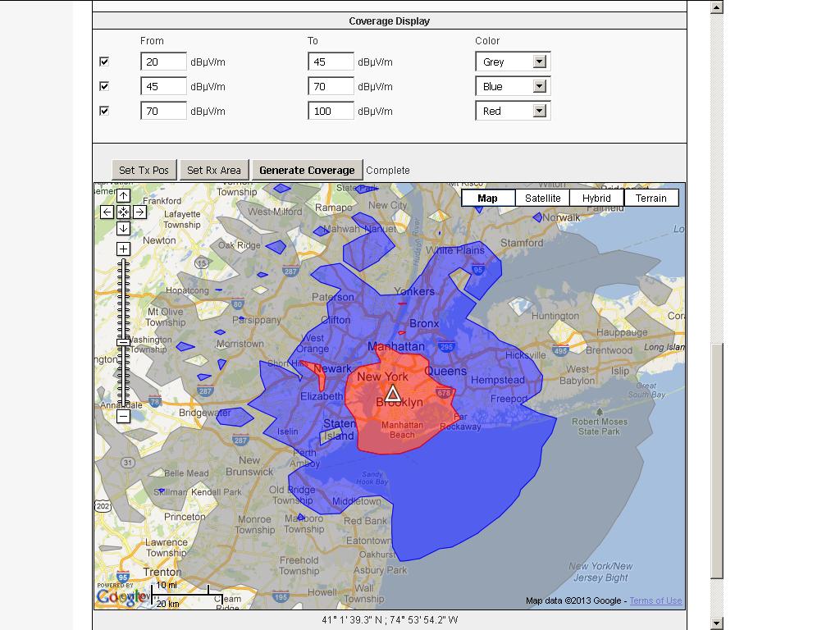
Task: Click the From field containing 20
Action: [163, 62]
